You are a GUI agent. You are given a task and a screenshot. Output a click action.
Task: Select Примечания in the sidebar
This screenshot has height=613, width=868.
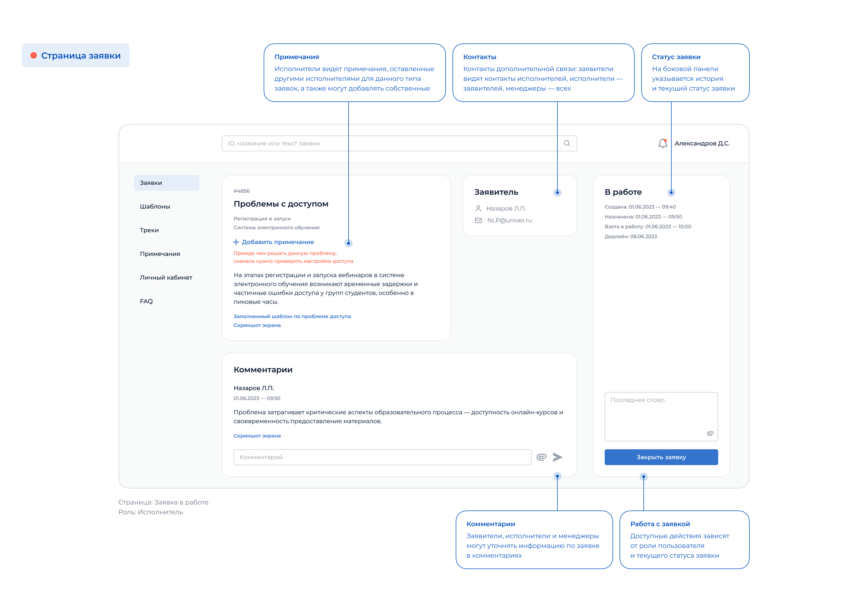pyautogui.click(x=160, y=254)
